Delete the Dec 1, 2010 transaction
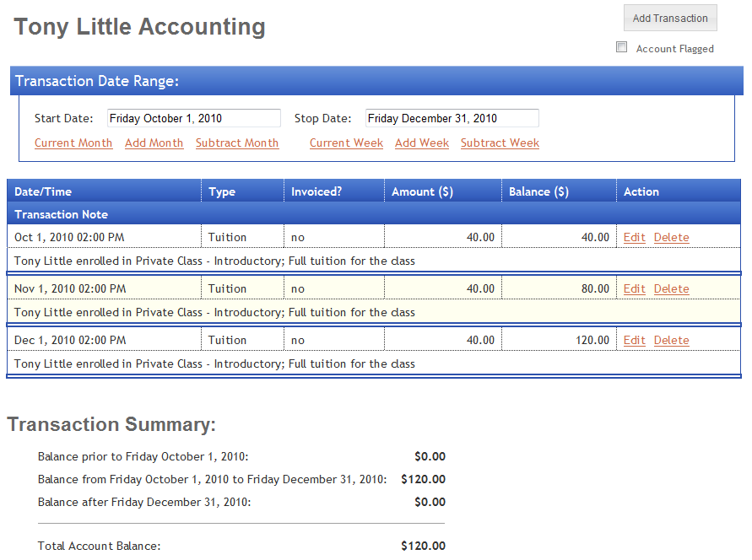This screenshot has height=560, width=752. 671,341
